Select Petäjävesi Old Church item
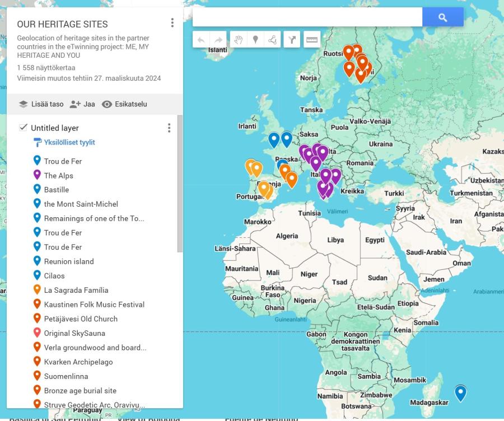Viewport: 504px width, 421px height. pyautogui.click(x=81, y=319)
